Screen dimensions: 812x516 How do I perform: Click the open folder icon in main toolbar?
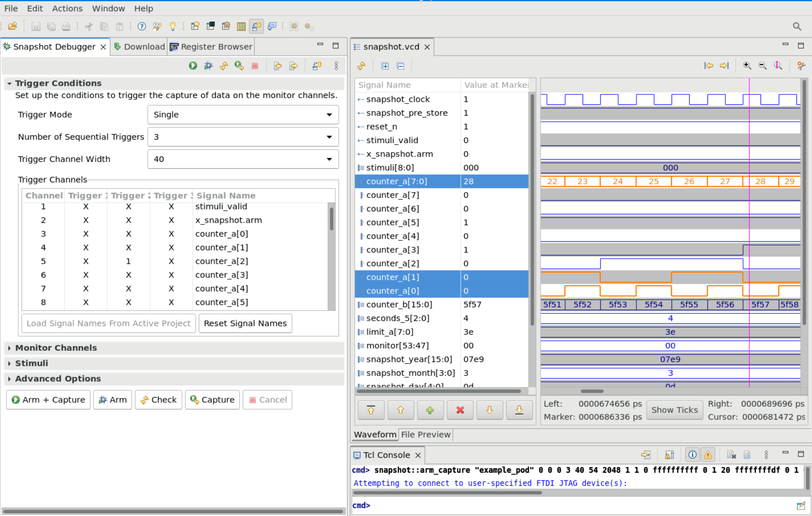[x=13, y=26]
